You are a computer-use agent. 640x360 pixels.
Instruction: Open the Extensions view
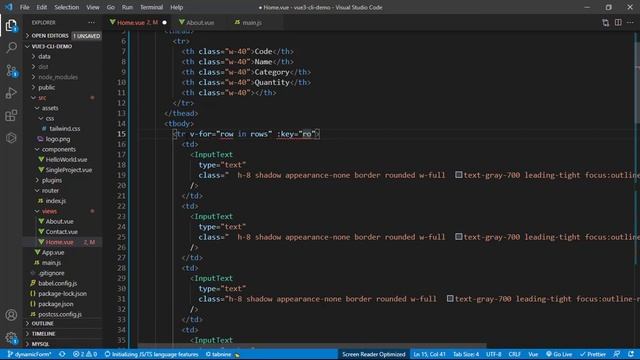pyautogui.click(x=11, y=116)
